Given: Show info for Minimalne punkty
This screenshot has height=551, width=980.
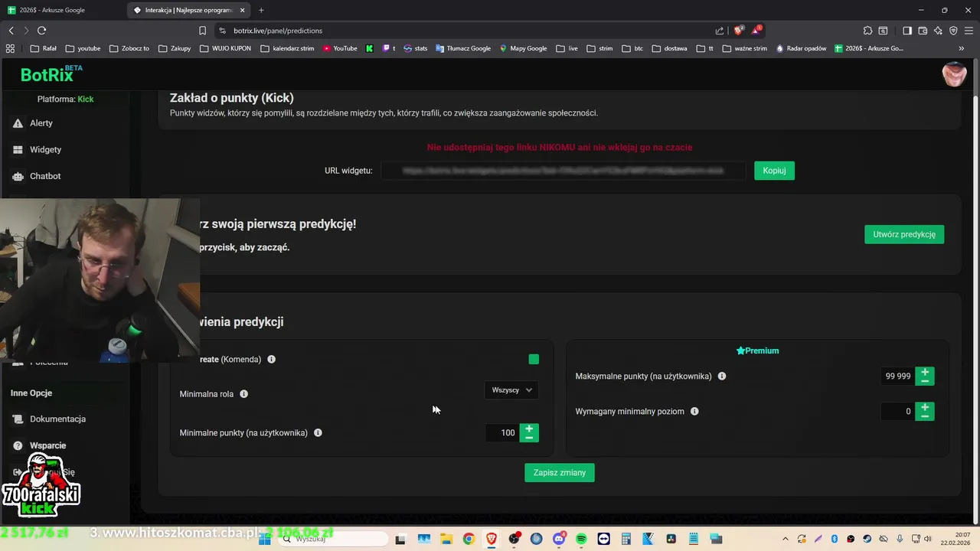Looking at the screenshot, I should (x=318, y=433).
